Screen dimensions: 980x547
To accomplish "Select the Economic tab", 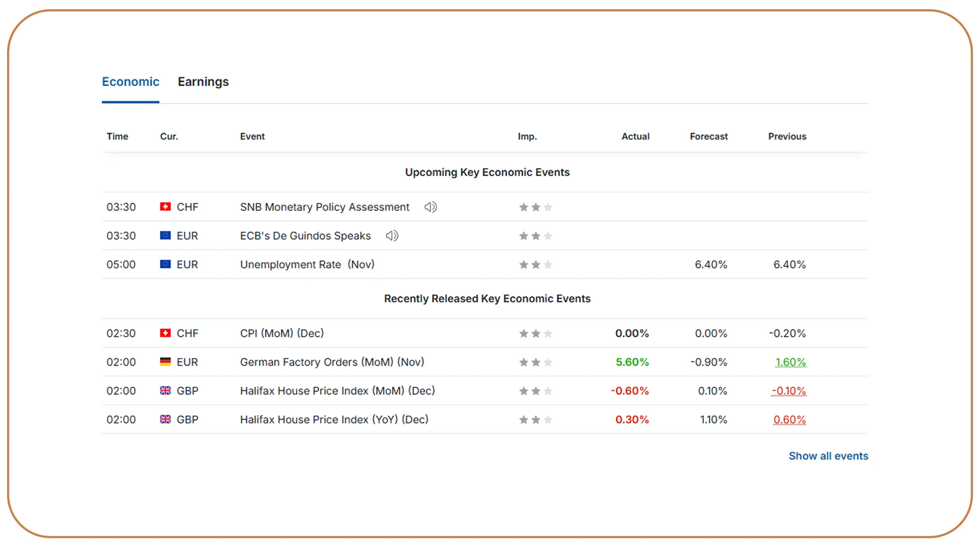I will 130,82.
